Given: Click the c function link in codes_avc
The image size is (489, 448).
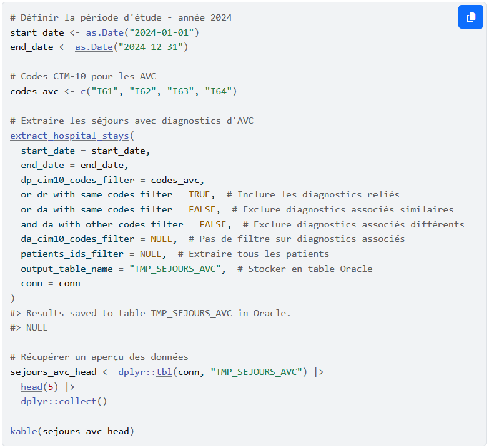Looking at the screenshot, I should [x=82, y=91].
